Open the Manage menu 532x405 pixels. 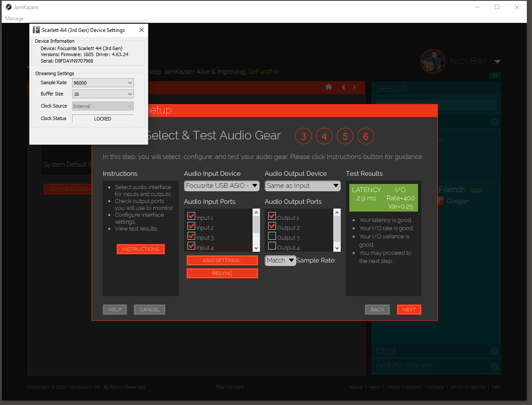[14, 19]
